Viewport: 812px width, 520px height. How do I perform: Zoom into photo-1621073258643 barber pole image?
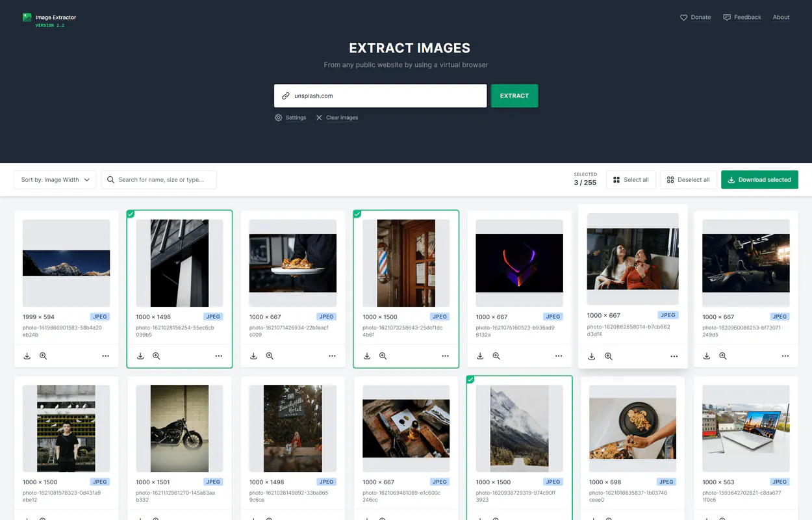click(383, 356)
